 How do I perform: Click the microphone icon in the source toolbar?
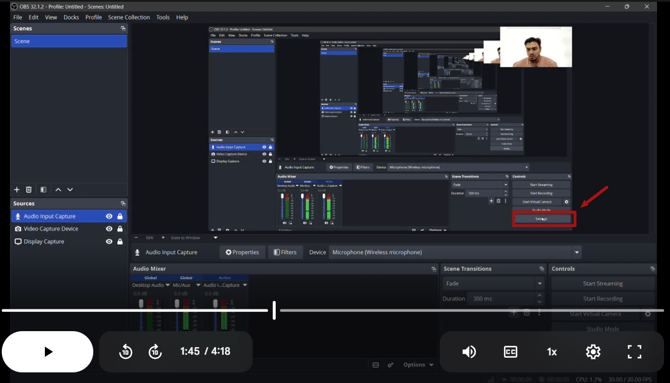click(x=137, y=252)
